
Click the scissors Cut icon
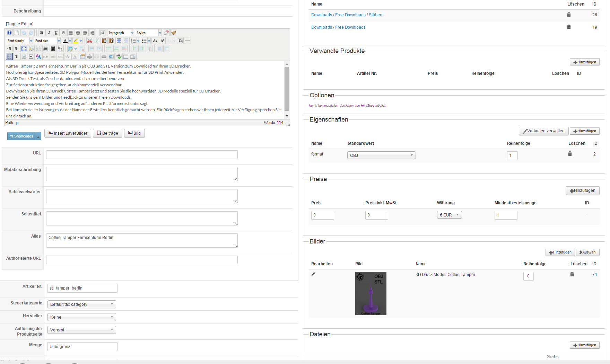coord(89,41)
